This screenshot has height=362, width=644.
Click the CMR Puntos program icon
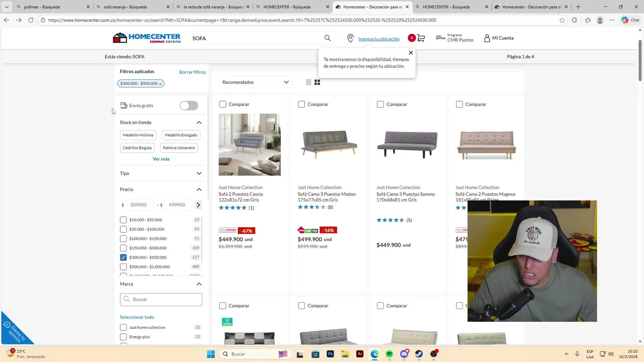click(441, 38)
